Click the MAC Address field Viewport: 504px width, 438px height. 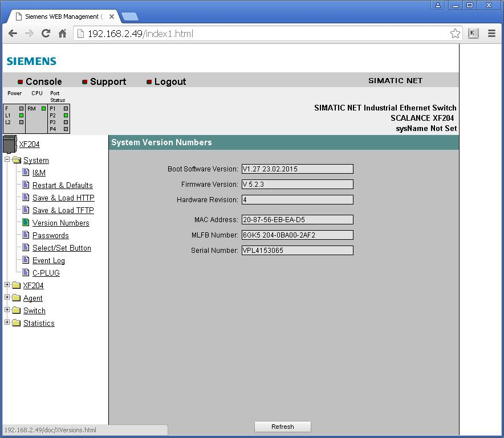tap(297, 220)
